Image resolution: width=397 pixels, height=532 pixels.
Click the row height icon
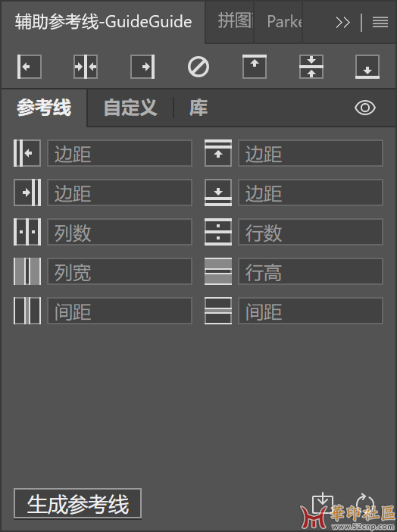[218, 271]
